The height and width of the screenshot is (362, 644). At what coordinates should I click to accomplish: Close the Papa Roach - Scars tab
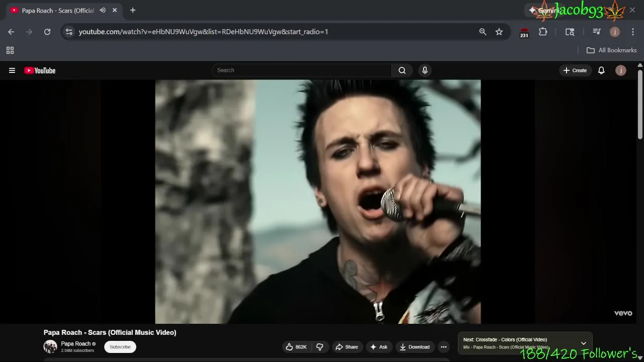point(115,10)
